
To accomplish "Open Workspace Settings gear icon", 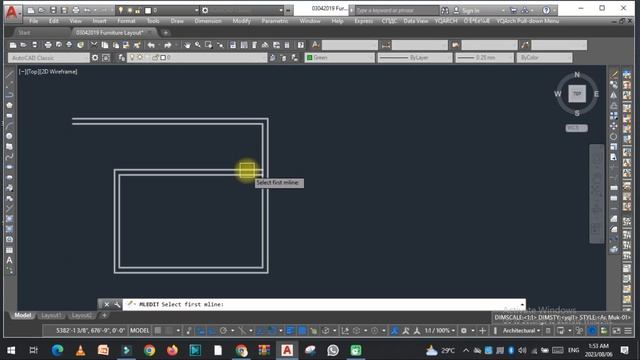I will tap(95, 58).
